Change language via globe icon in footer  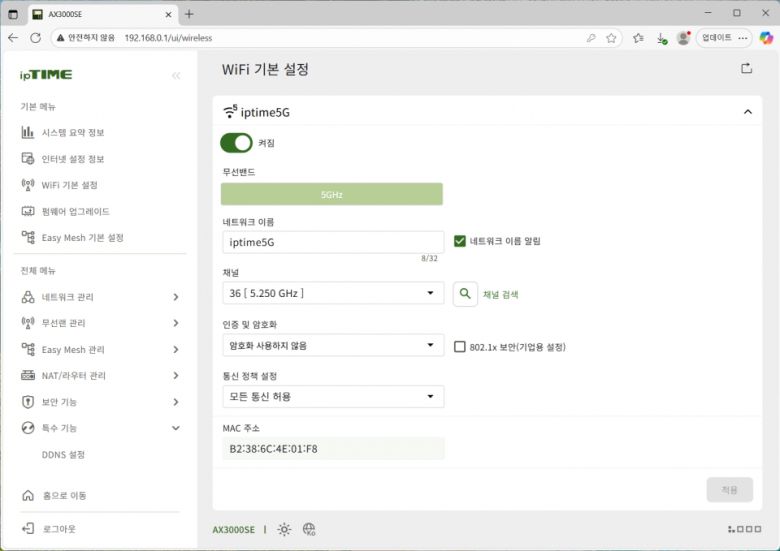(x=309, y=530)
